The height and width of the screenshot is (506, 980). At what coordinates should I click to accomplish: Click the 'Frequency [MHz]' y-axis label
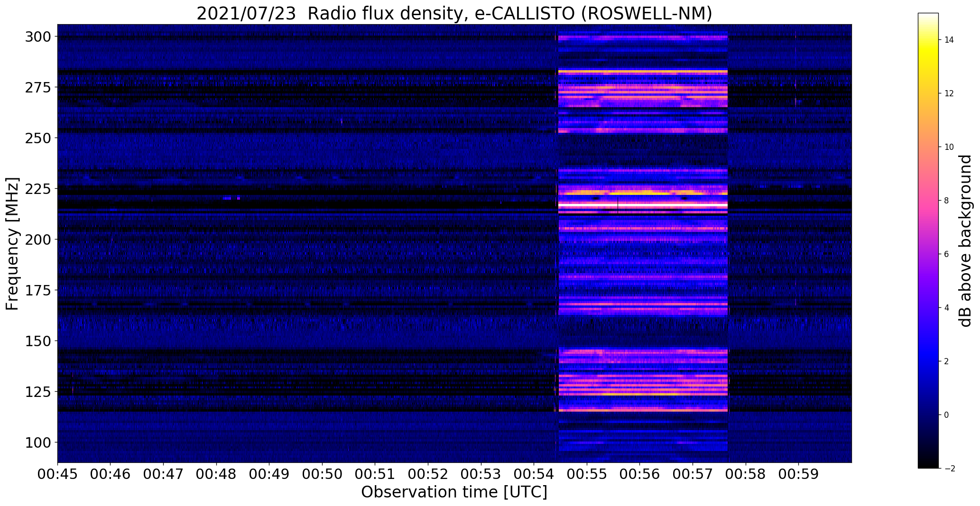pyautogui.click(x=12, y=244)
